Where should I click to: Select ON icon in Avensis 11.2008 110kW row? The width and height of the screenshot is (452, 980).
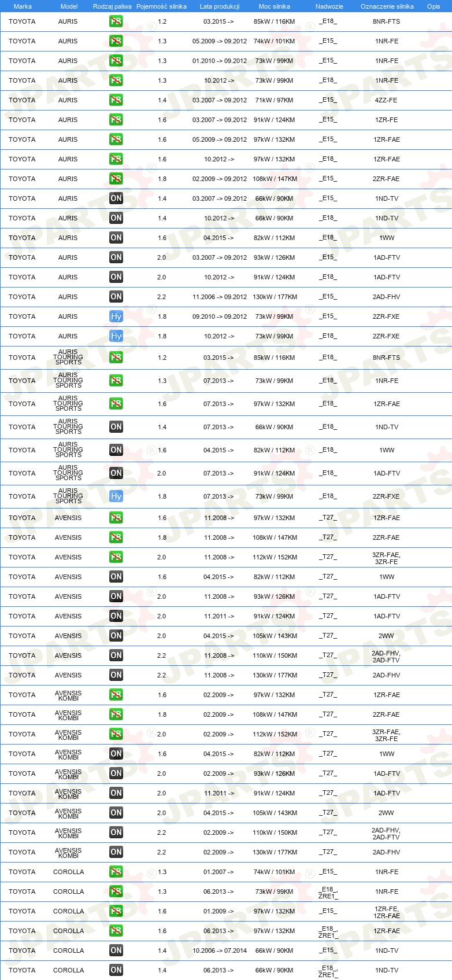click(116, 655)
